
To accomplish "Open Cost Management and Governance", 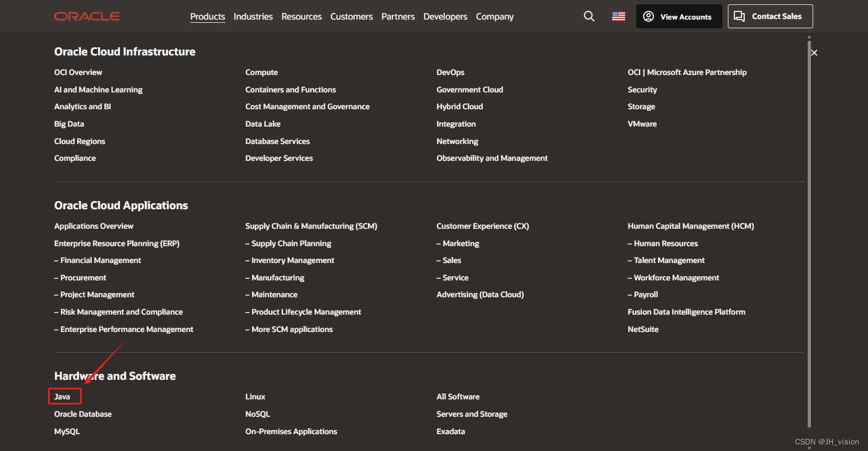I will [307, 107].
